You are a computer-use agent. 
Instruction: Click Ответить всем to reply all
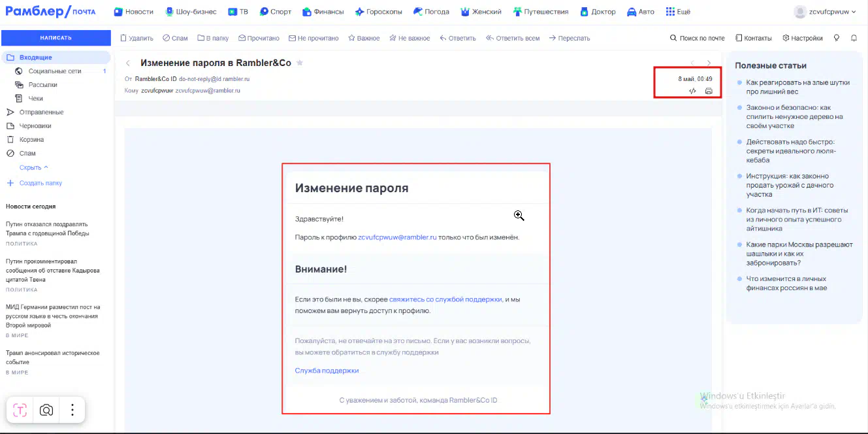(x=513, y=38)
